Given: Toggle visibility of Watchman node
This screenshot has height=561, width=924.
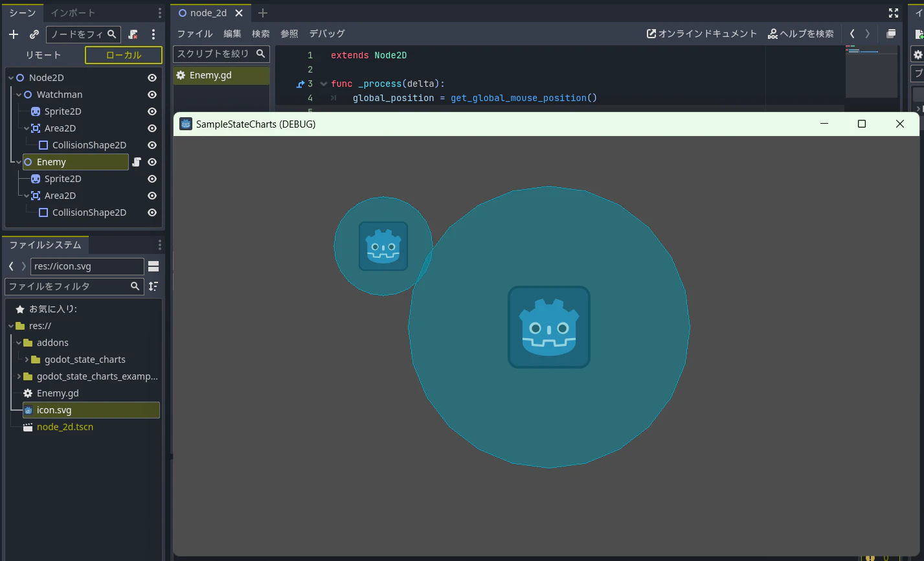Looking at the screenshot, I should pos(152,95).
